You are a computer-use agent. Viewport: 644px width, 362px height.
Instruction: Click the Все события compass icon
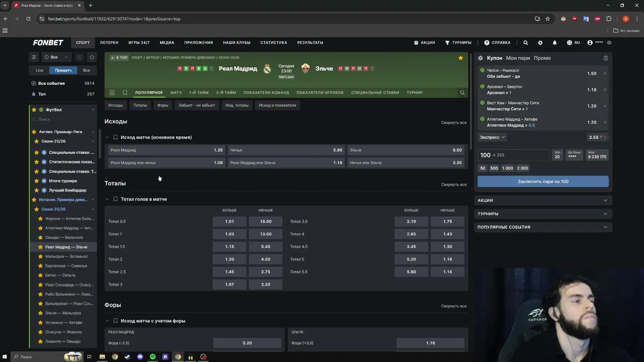34,83
